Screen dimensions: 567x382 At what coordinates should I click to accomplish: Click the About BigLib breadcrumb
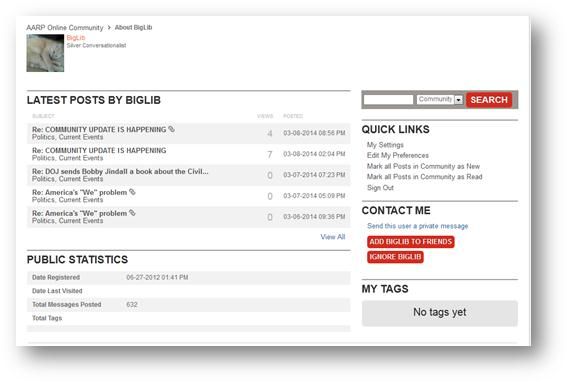pyautogui.click(x=133, y=27)
